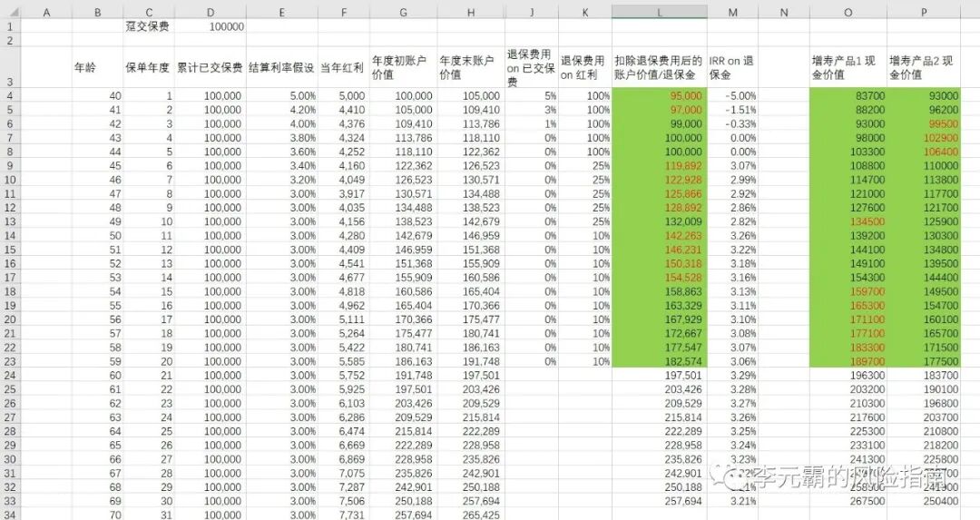Image resolution: width=980 pixels, height=520 pixels.
Task: Click the 7,731 dividend cell in row 34
Action: (343, 515)
